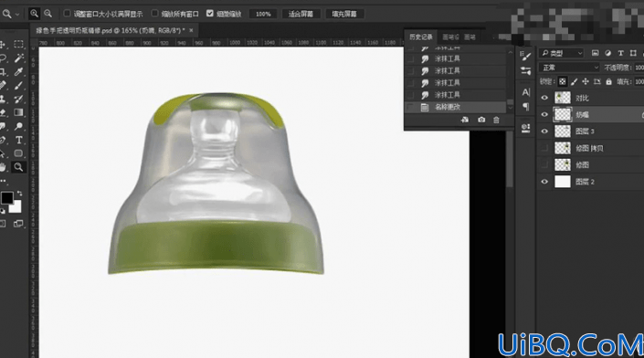644x358 pixels.
Task: Close the .psd document tab
Action: point(191,30)
